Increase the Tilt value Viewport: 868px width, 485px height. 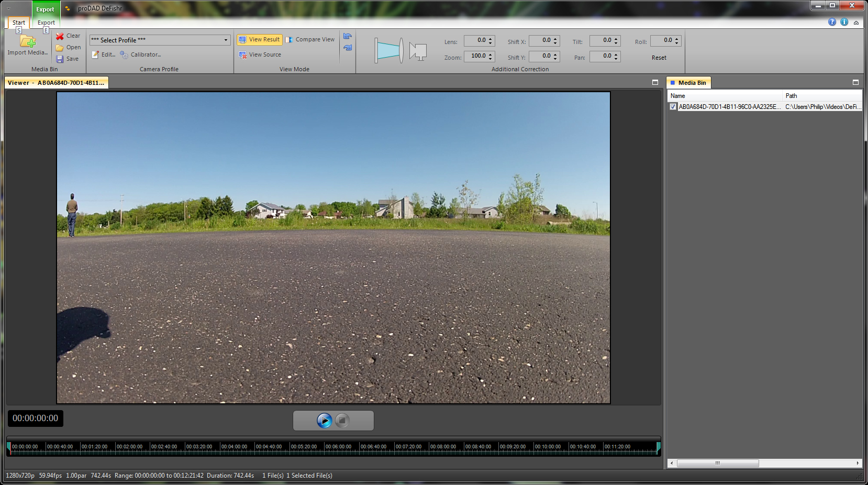point(616,38)
